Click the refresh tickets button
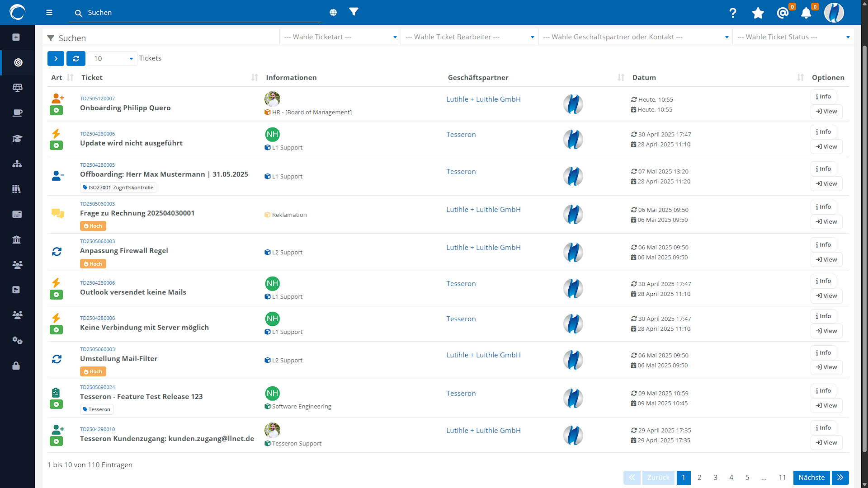The height and width of the screenshot is (488, 868). click(76, 58)
